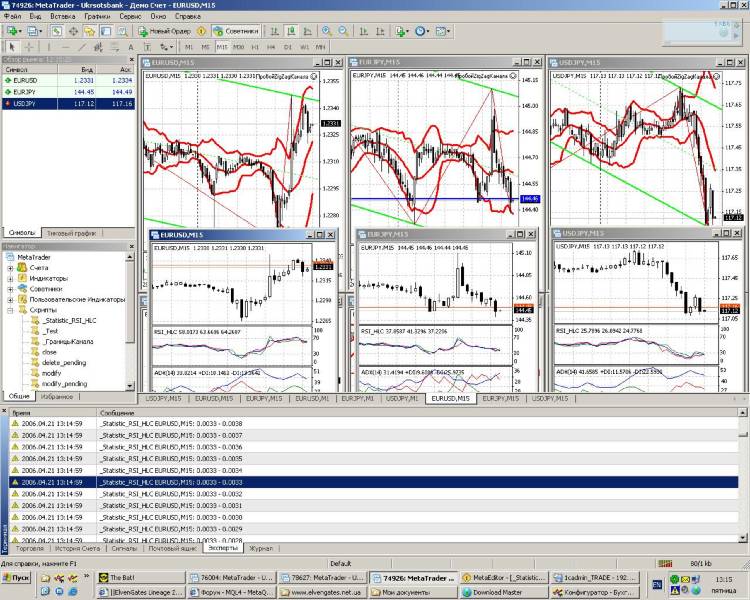Screen dimensions: 750x600
Task: Open the Файл menu
Action: [12, 16]
